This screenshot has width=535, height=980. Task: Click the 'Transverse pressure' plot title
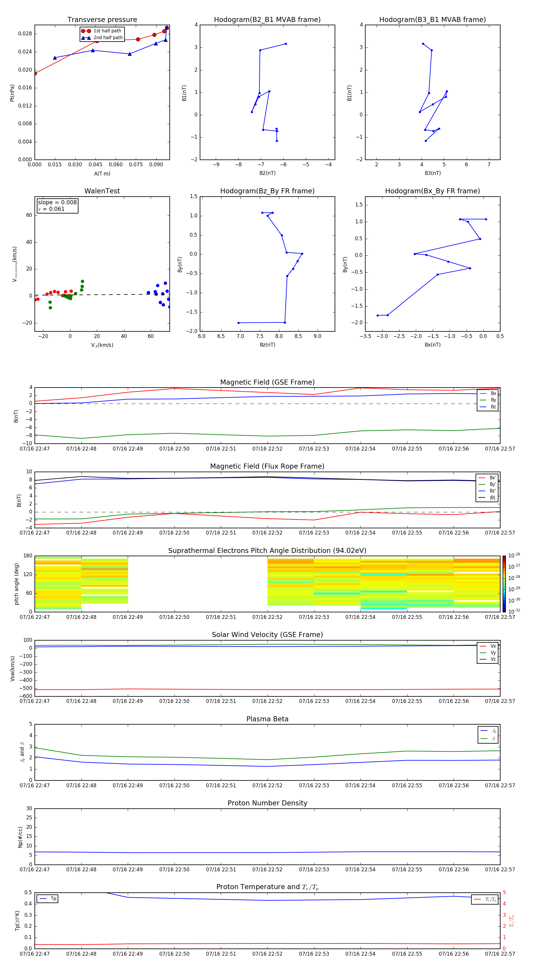(x=102, y=20)
